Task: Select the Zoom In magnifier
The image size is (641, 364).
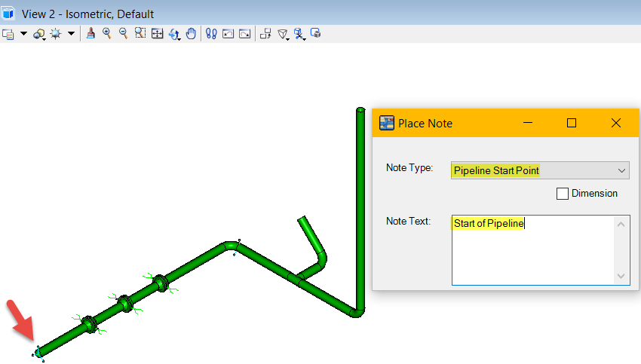Action: tap(107, 33)
